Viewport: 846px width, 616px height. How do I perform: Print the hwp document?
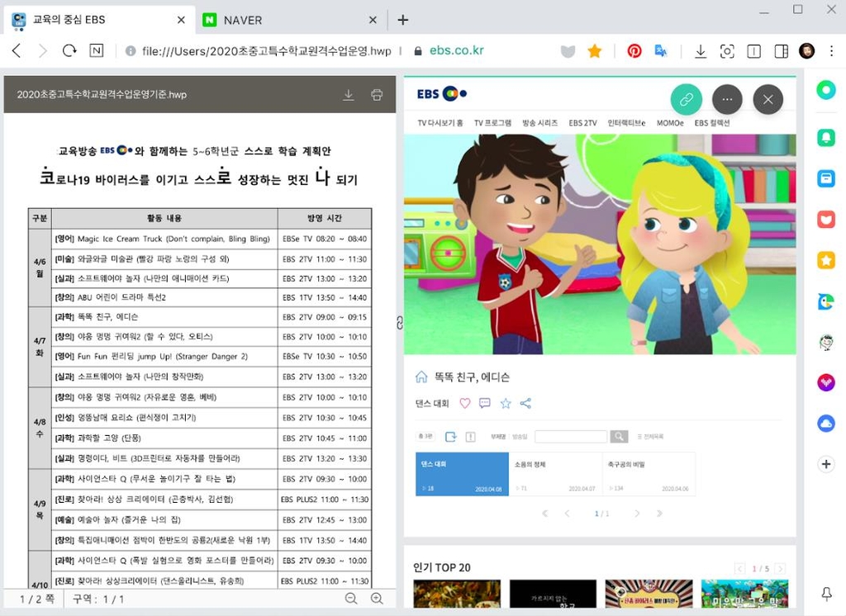[377, 95]
